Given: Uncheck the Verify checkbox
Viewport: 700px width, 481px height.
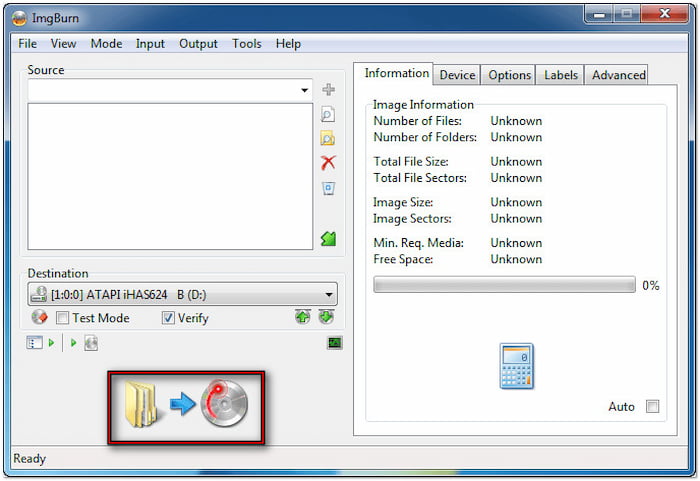Looking at the screenshot, I should (168, 318).
